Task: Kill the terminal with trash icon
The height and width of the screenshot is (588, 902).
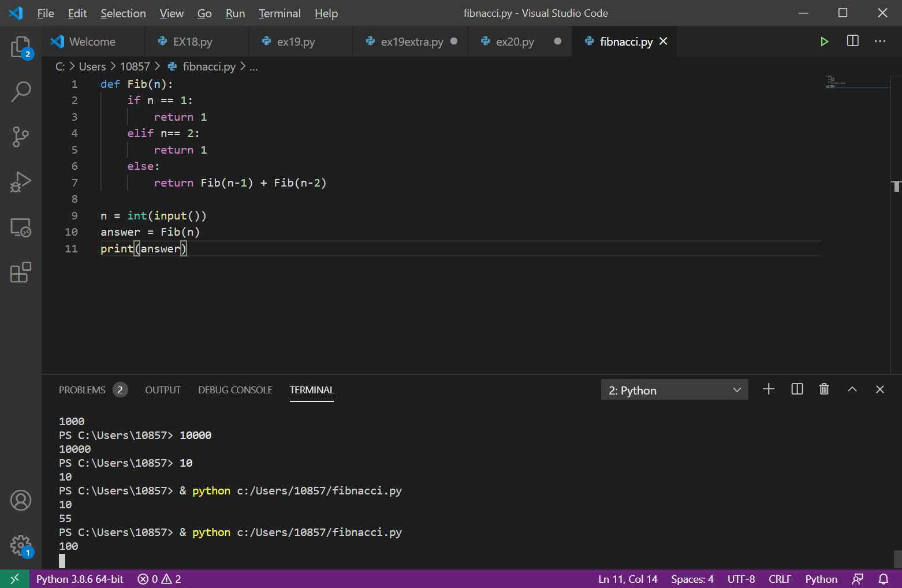Action: [x=824, y=389]
